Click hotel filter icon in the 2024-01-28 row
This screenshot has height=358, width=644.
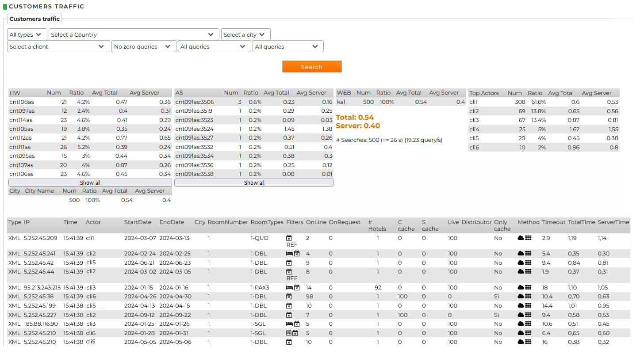tap(289, 333)
